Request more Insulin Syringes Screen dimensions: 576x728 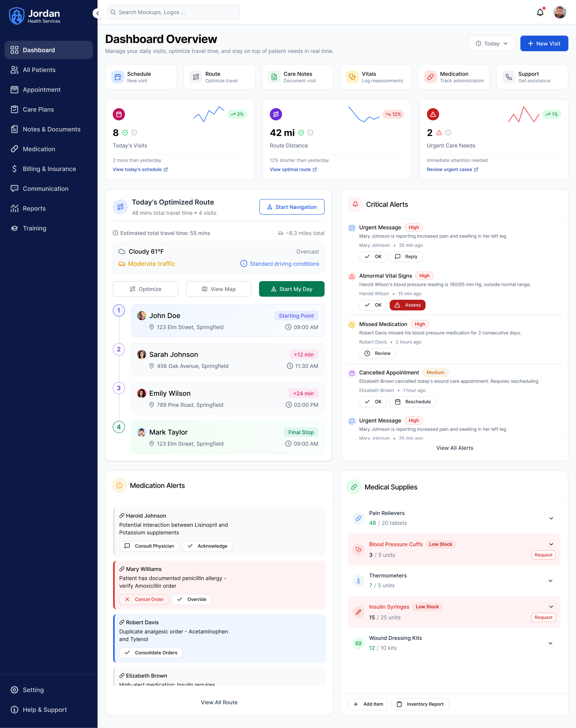543,617
